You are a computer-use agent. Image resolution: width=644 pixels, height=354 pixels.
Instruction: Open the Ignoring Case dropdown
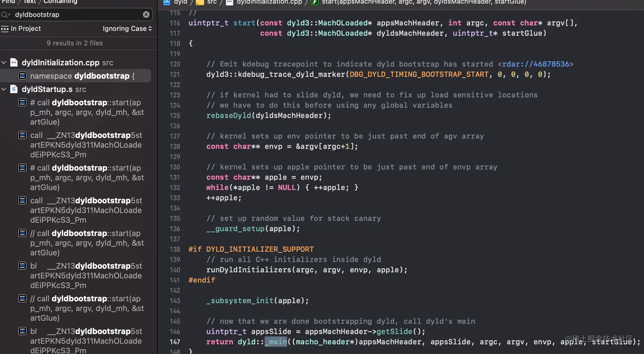coord(127,29)
